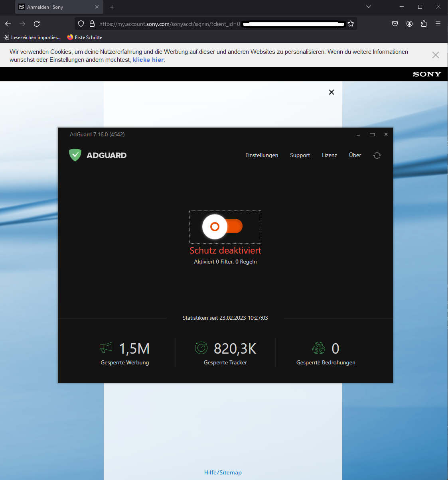The height and width of the screenshot is (480, 448).
Task: Click the AdGuard shield logo
Action: 75,155
